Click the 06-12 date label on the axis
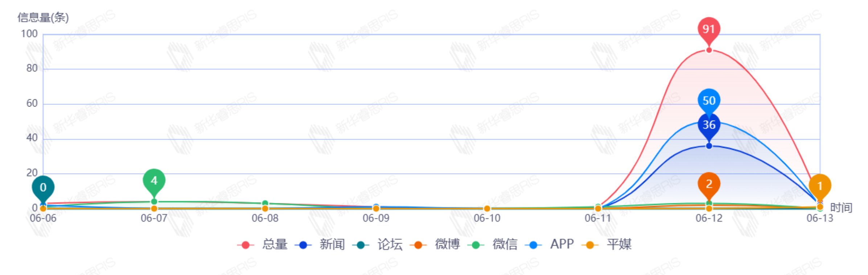 click(709, 218)
